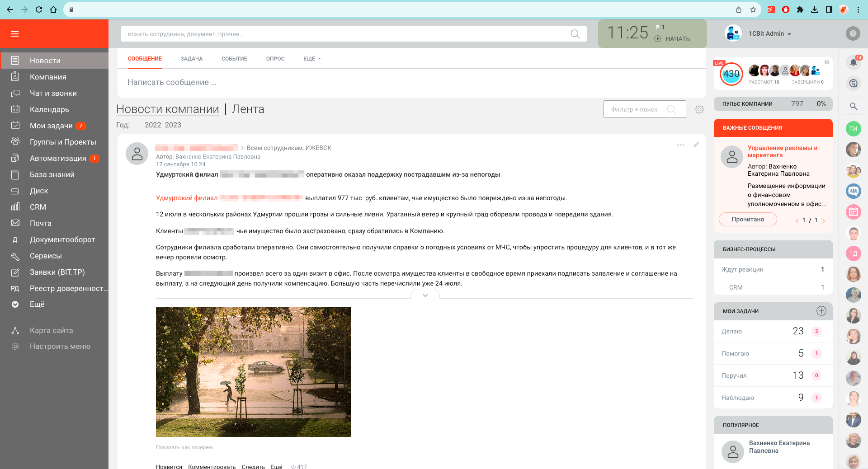Open the post's Ещё actions menu
The width and height of the screenshot is (868, 469).
pos(276,466)
